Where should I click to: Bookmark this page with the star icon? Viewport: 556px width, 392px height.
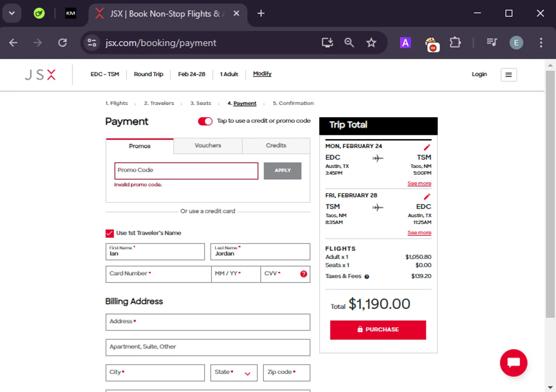371,43
